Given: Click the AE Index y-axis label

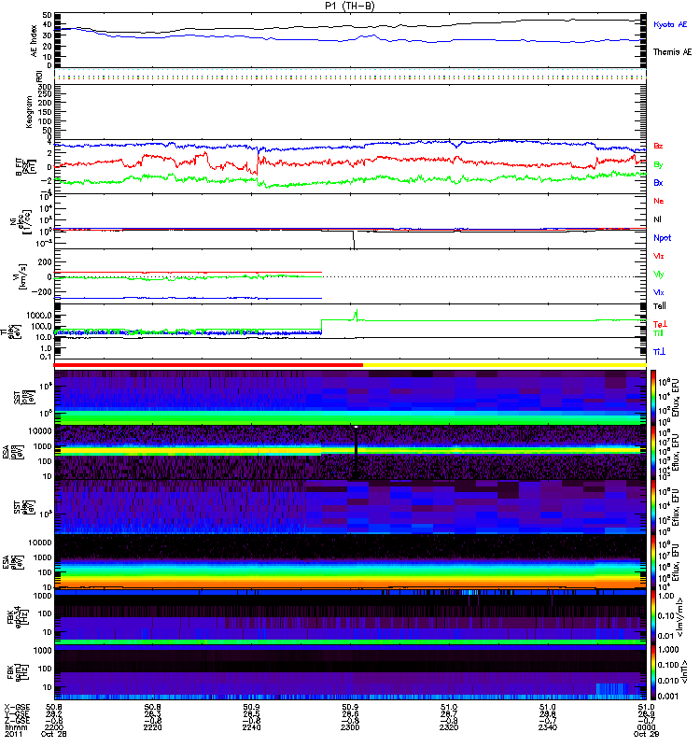Looking at the screenshot, I should pos(35,41).
